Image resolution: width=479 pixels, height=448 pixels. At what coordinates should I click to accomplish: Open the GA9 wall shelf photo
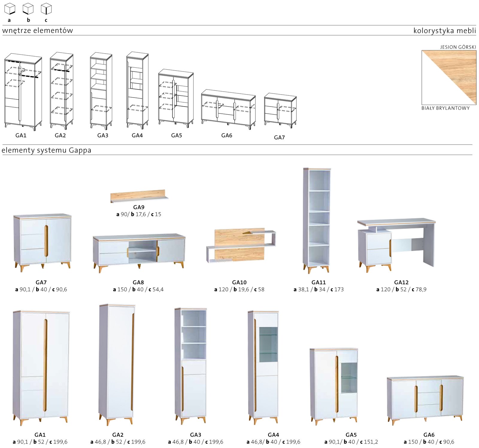[139, 196]
